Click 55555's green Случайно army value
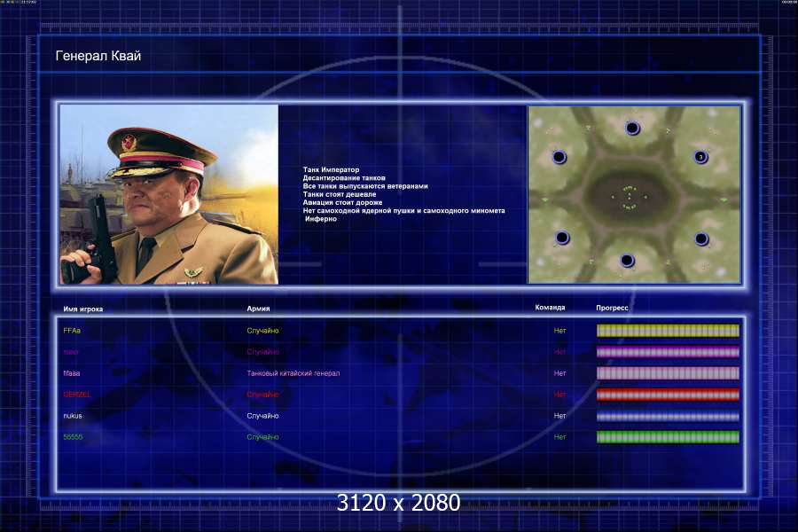 pyautogui.click(x=262, y=437)
